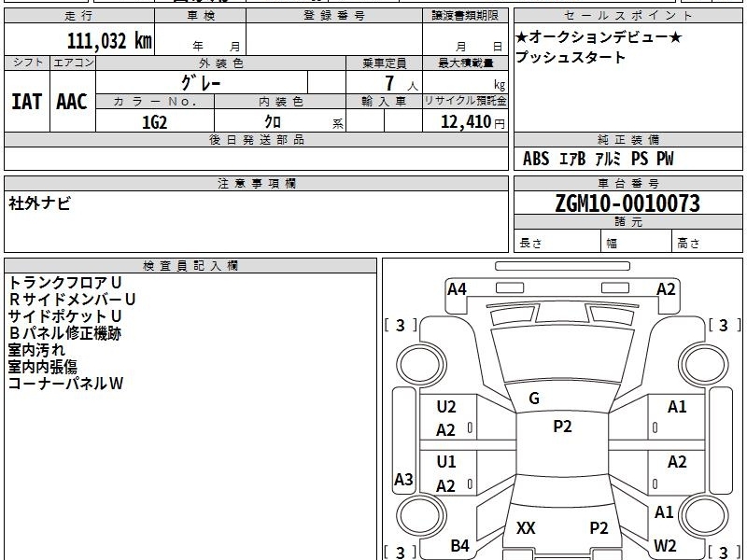Click the 輸入車 header cell

click(384, 102)
